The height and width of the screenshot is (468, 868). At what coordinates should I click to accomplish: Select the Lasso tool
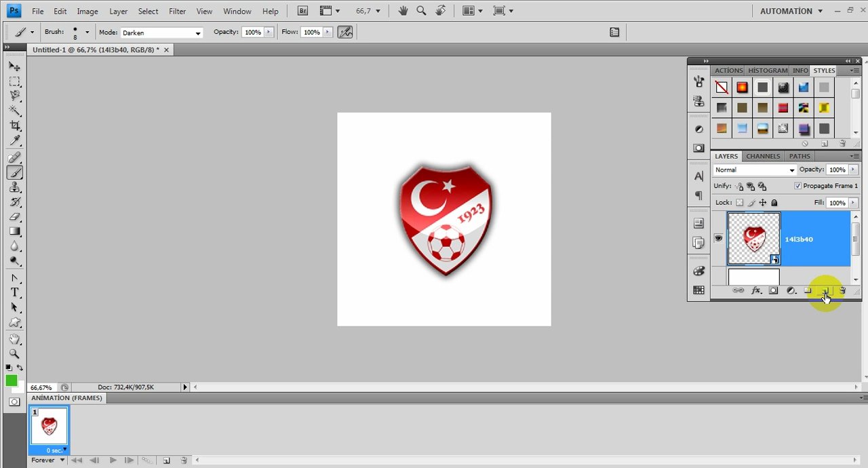(14, 96)
